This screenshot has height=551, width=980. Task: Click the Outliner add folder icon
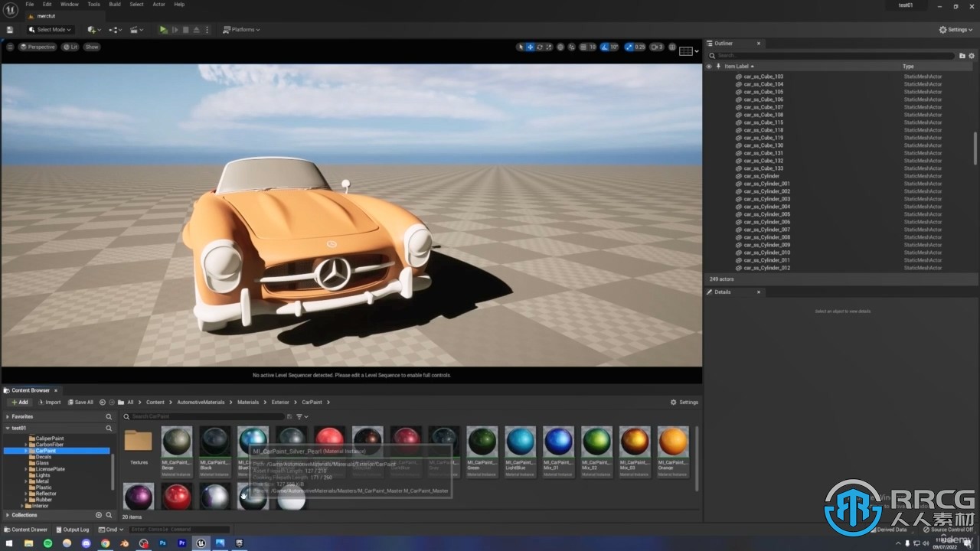coord(962,55)
